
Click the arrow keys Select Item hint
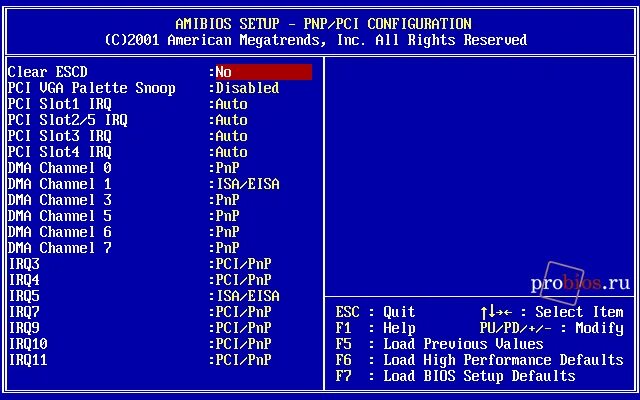(552, 312)
